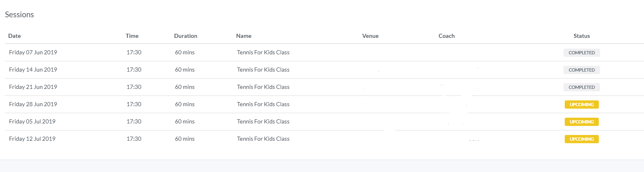
Task: Click COMPLETED badge for 14 Jun session
Action: [582, 70]
